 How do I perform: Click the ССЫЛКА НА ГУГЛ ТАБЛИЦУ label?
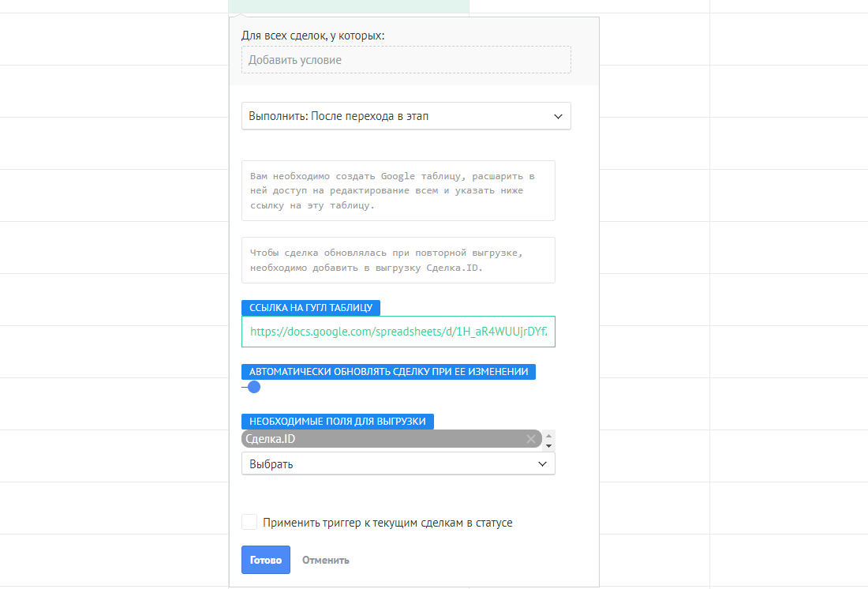click(x=312, y=308)
